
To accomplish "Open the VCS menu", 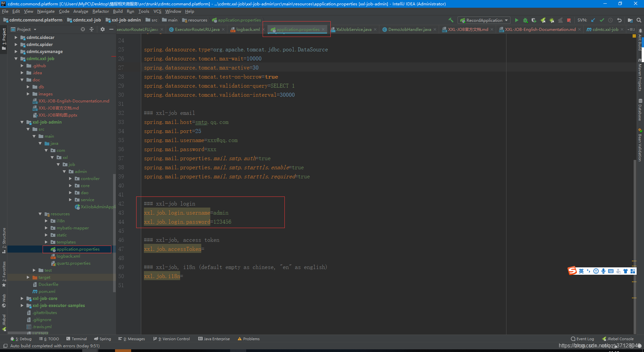I will 157,11.
